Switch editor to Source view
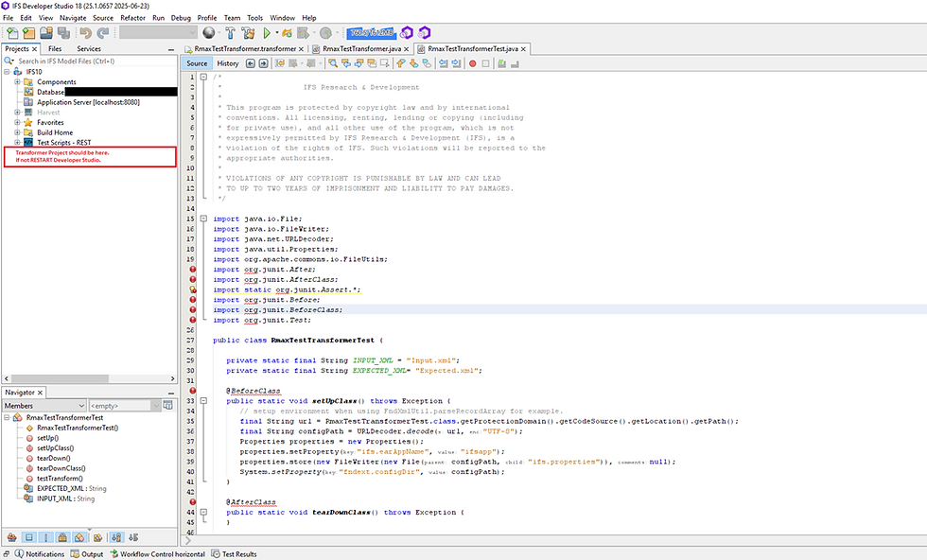This screenshot has height=560, width=927. click(x=197, y=63)
